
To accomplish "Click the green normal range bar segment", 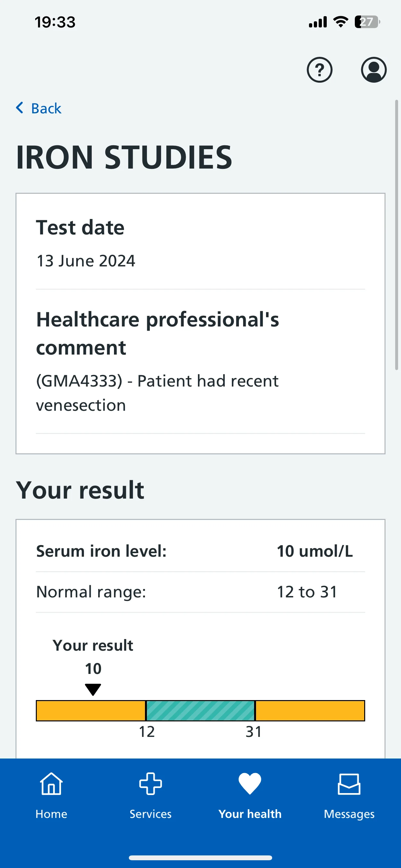I will click(200, 711).
